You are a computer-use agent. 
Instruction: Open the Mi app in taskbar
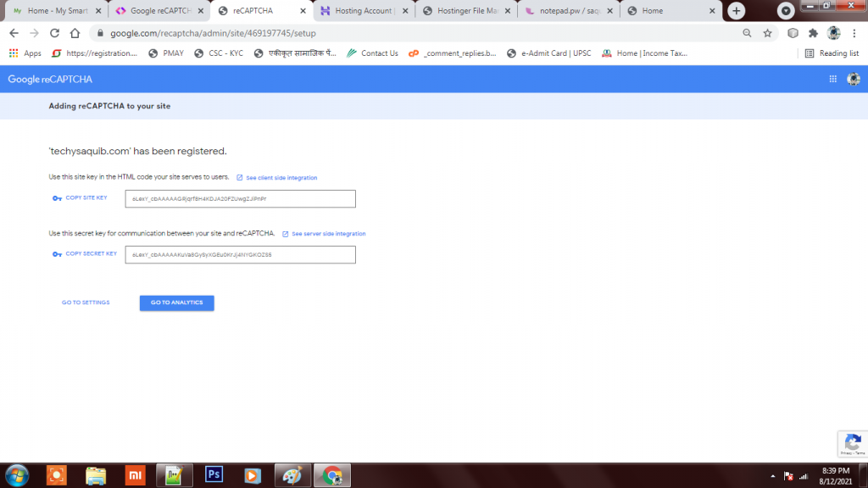point(135,475)
